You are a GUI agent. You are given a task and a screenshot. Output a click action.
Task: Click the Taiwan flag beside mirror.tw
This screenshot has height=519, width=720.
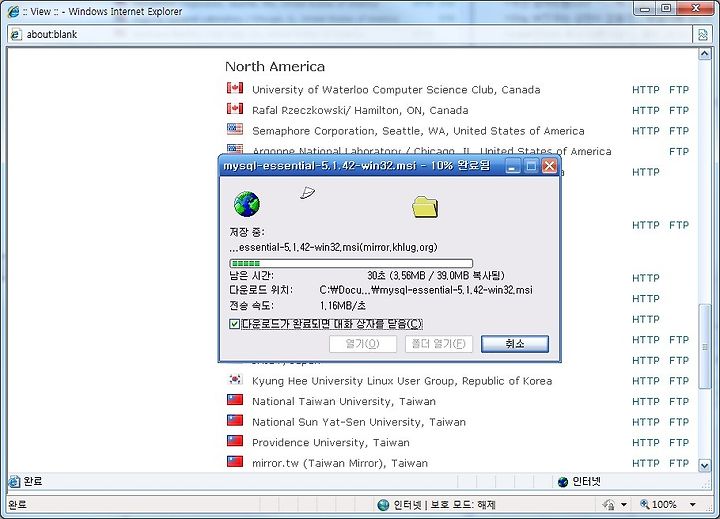(x=235, y=461)
